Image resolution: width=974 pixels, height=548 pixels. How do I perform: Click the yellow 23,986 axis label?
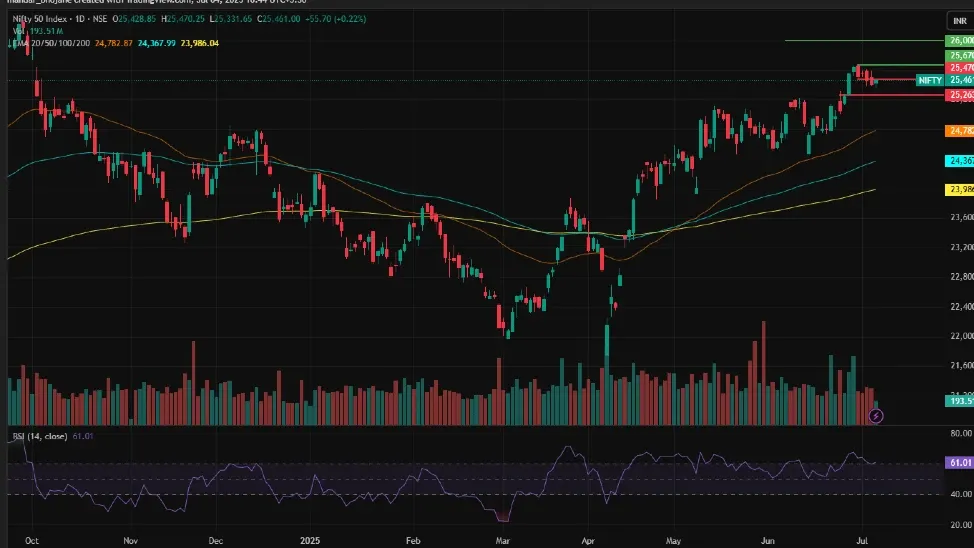tap(959, 190)
